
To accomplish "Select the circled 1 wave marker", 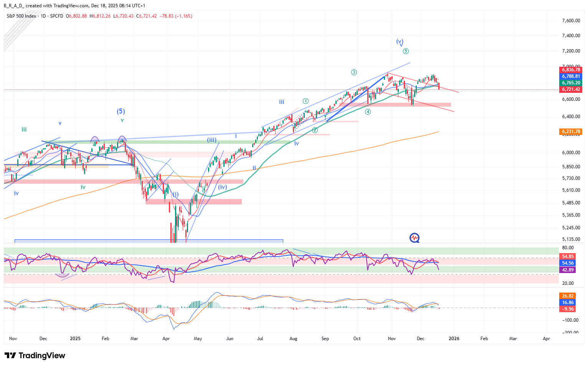I will (306, 101).
